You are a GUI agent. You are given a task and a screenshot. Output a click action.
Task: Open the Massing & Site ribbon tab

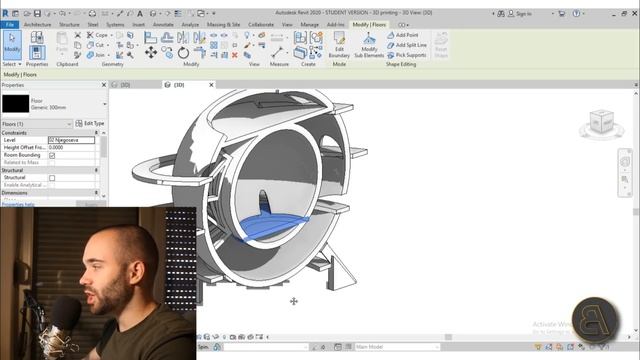coord(223,25)
